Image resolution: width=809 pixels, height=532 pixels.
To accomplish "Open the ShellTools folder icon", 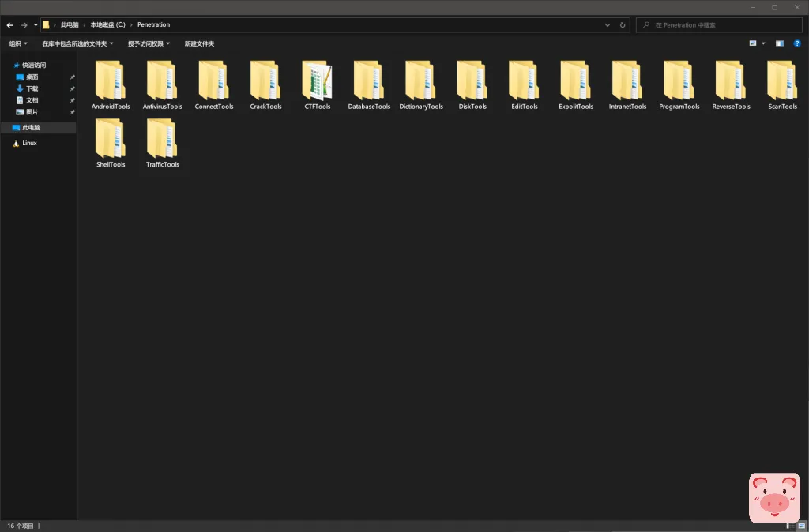I will [111, 137].
